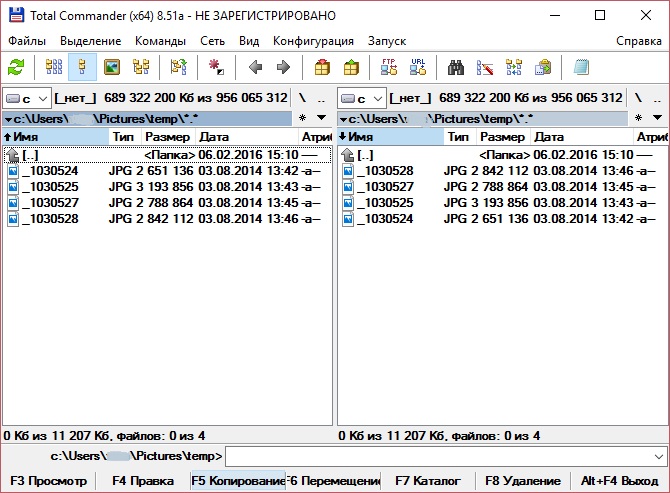Go to root in right panel
The height and width of the screenshot is (493, 670).
tap(638, 99)
